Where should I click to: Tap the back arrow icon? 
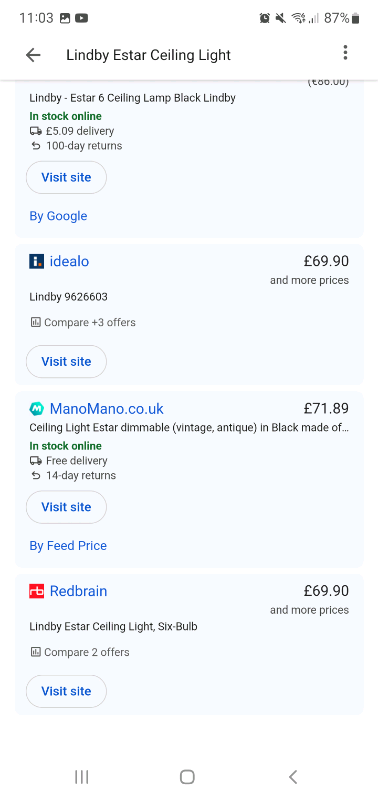pos(33,55)
